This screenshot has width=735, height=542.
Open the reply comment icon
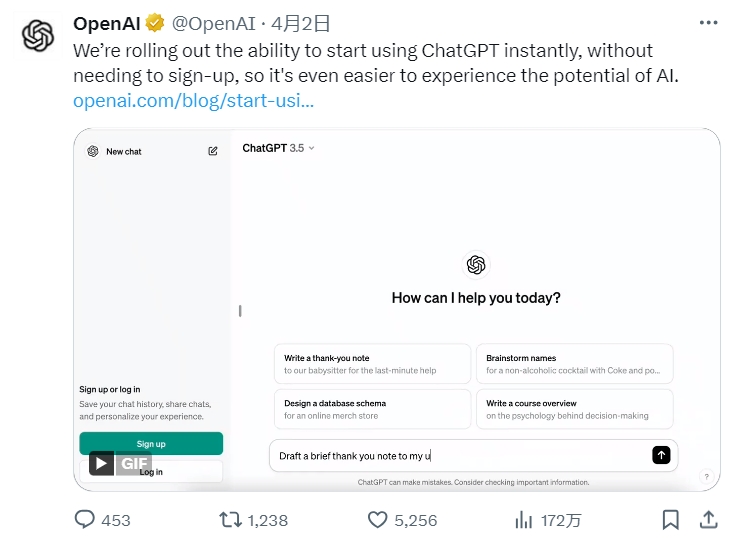pyautogui.click(x=87, y=519)
